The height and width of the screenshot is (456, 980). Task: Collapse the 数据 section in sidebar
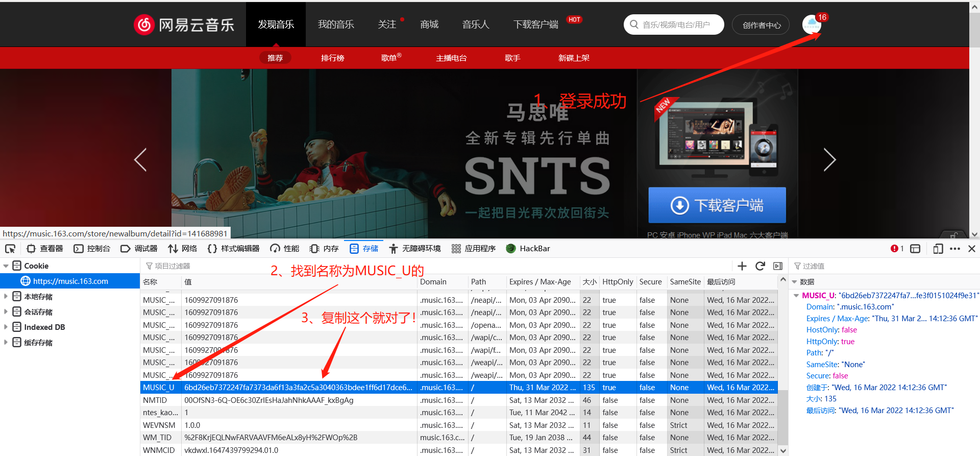coord(795,282)
